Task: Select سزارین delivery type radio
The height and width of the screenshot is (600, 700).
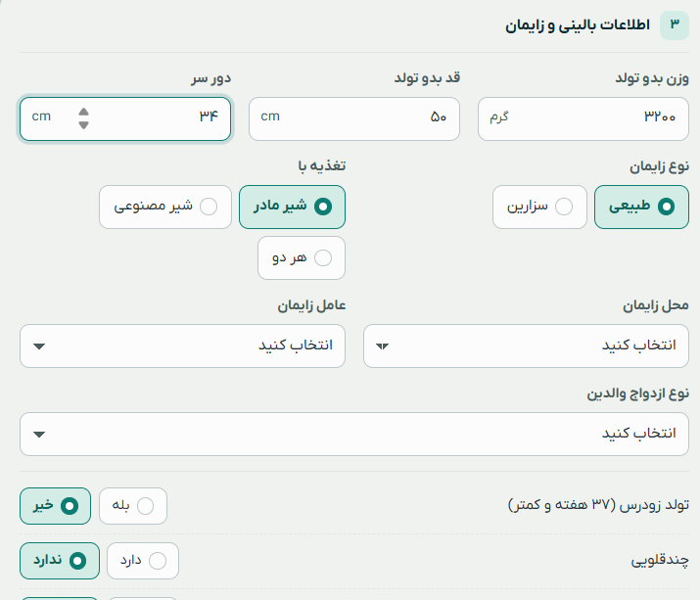Action: [x=539, y=207]
